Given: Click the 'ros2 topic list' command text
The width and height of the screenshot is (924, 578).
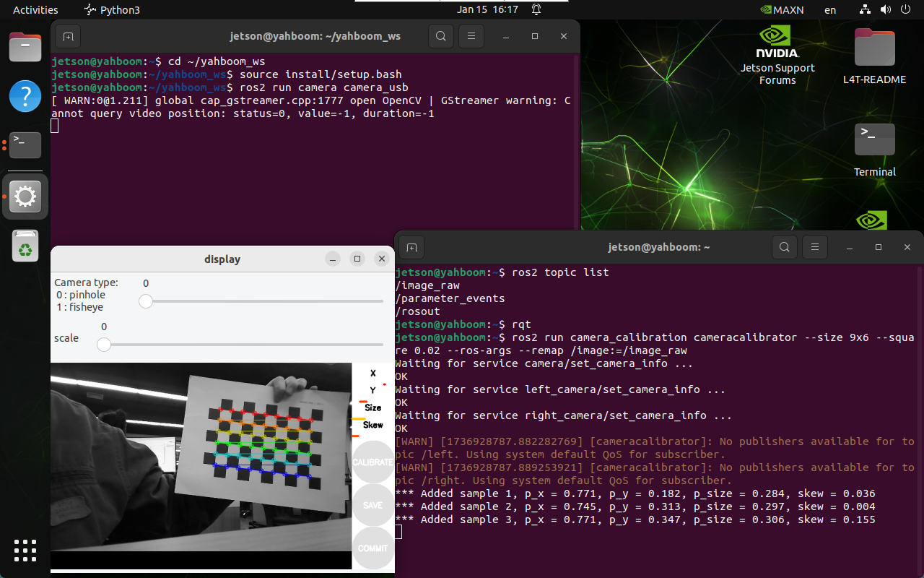Looking at the screenshot, I should (560, 272).
